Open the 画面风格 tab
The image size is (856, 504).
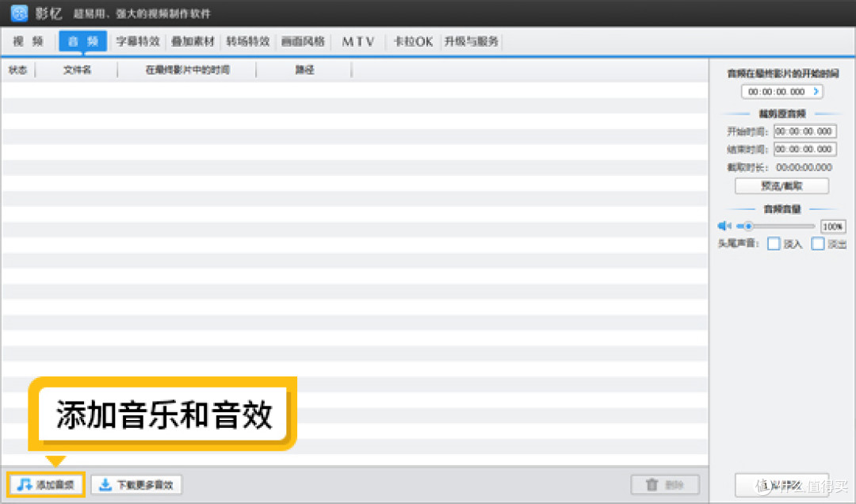tap(303, 41)
